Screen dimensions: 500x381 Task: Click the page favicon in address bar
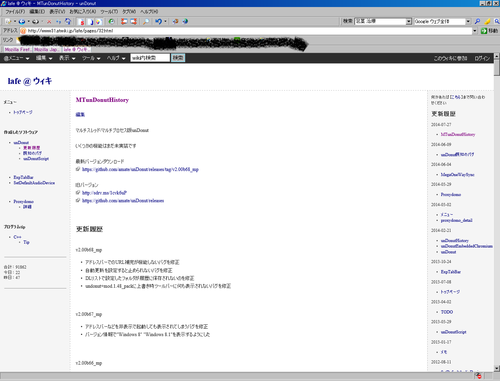tap(23, 31)
